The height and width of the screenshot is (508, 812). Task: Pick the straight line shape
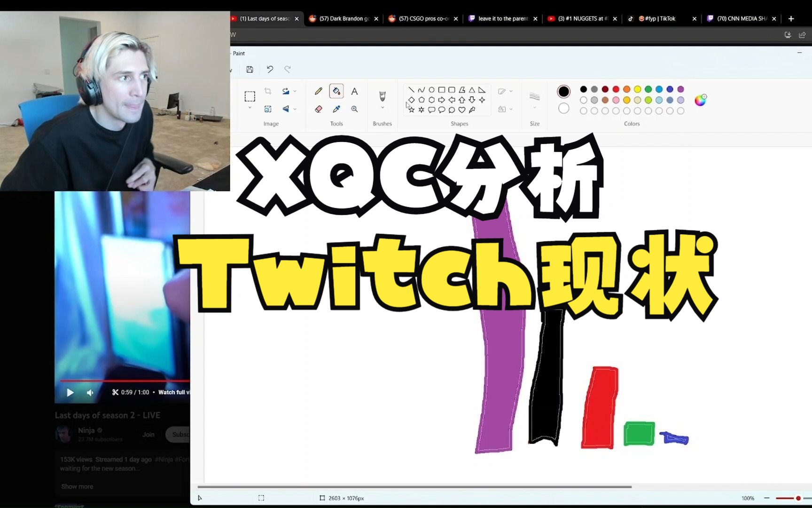point(411,89)
